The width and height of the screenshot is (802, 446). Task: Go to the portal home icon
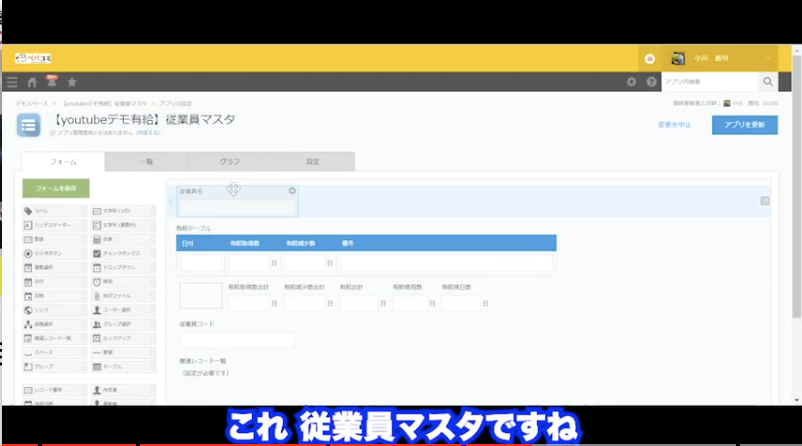click(x=32, y=82)
